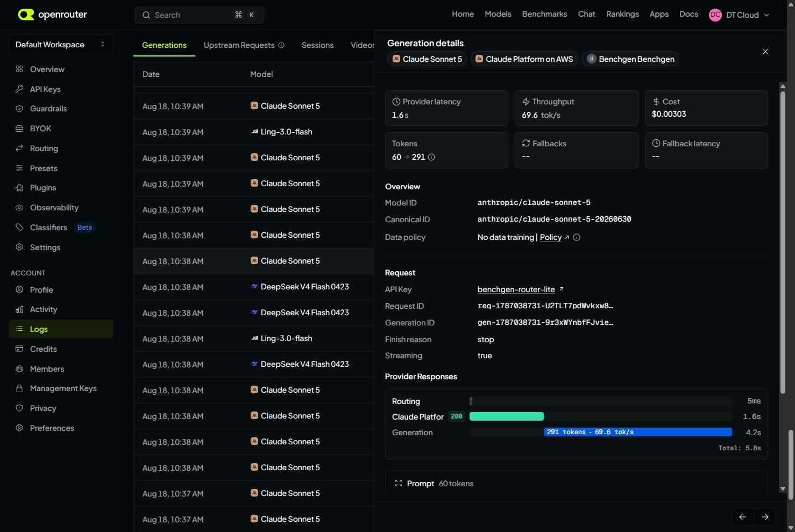Open the Sessions tab
Screen dimensions: 795x532
pos(317,45)
